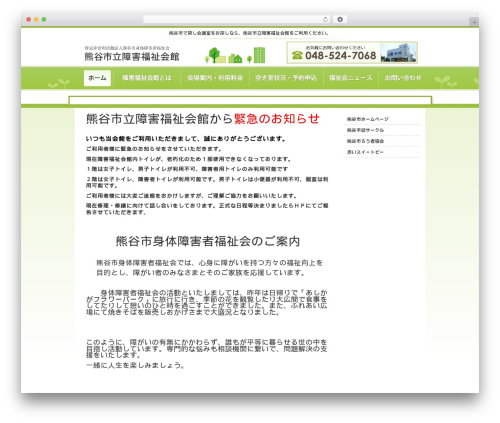Screen dimensions: 500x423
Task: Click the green trees and buildings illustration
Action: (x=235, y=55)
